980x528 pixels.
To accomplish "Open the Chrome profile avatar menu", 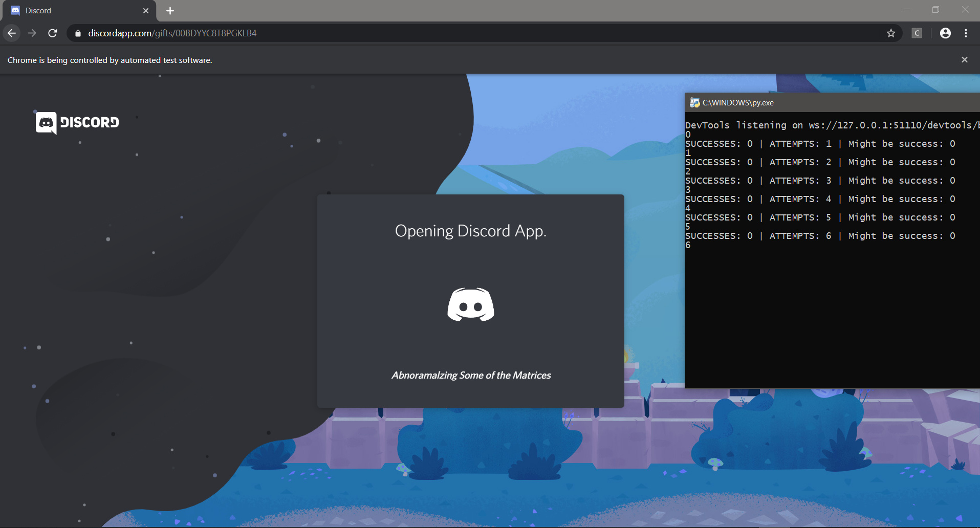I will coord(945,33).
